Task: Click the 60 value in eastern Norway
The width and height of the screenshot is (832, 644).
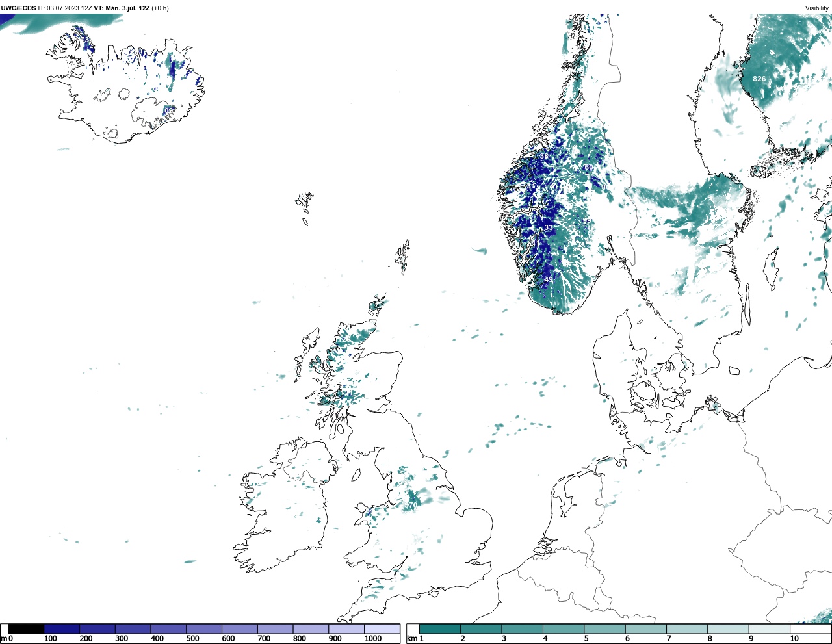Action: pos(589,167)
